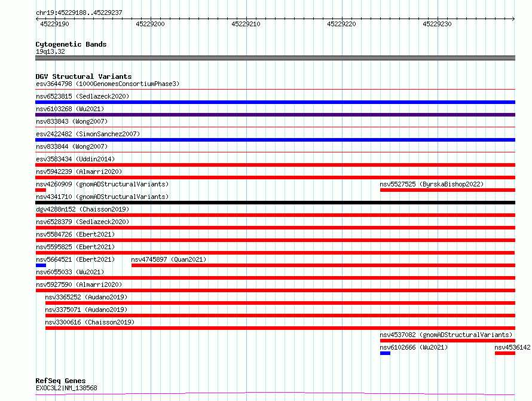Click the 19q13.32 band label
Image resolution: width=532 pixels, height=401 pixels.
coord(50,51)
